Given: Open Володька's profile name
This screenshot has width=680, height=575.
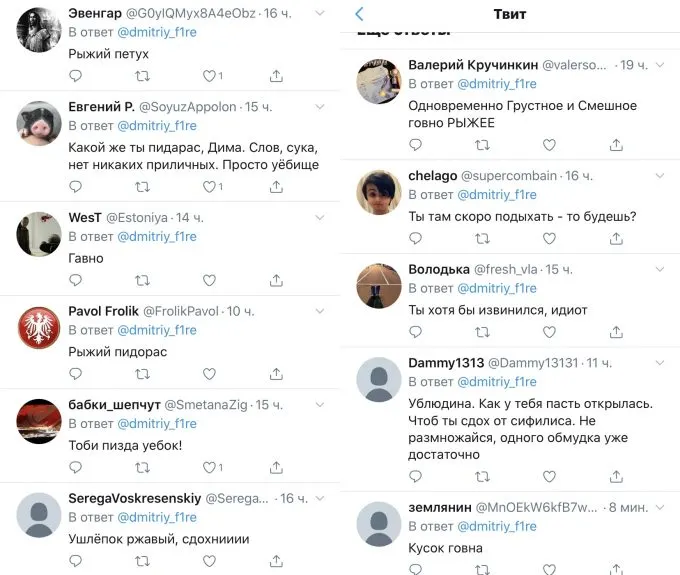Looking at the screenshot, I should [x=439, y=269].
